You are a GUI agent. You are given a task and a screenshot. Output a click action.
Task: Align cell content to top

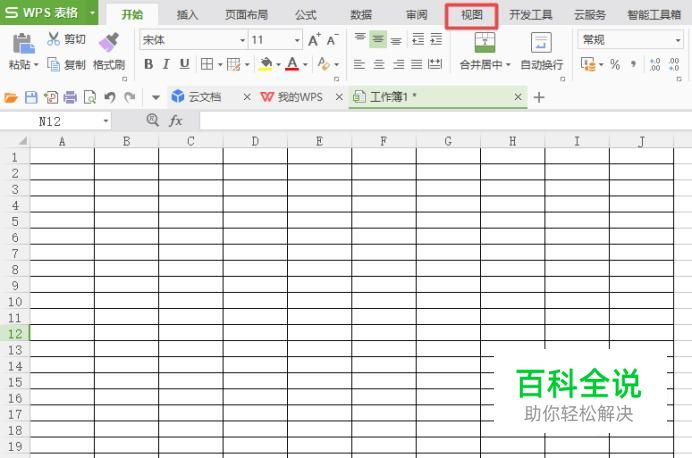[x=360, y=39]
